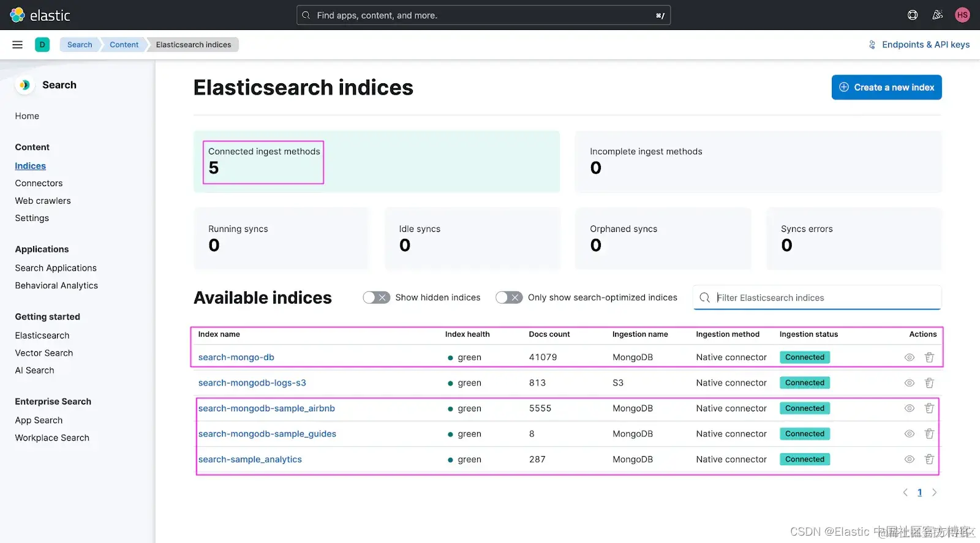980x543 pixels.
Task: Open Web crawlers in the sidebar
Action: pos(43,201)
